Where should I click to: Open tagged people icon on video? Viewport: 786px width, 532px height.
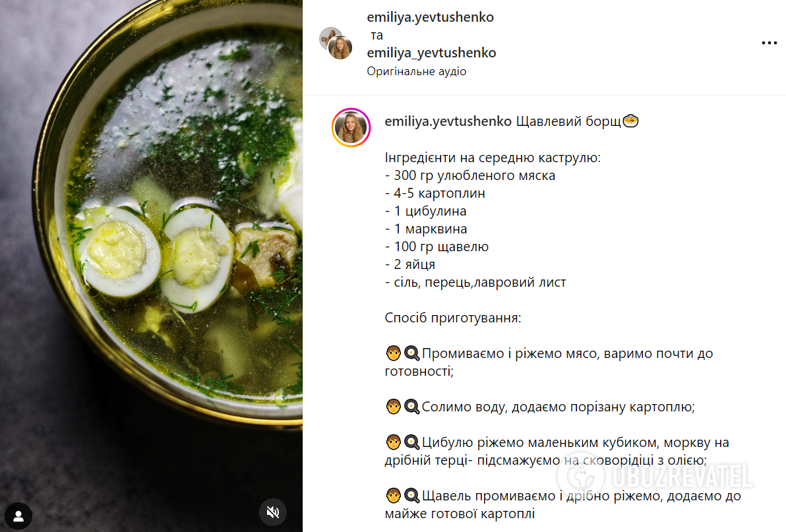[x=18, y=516]
